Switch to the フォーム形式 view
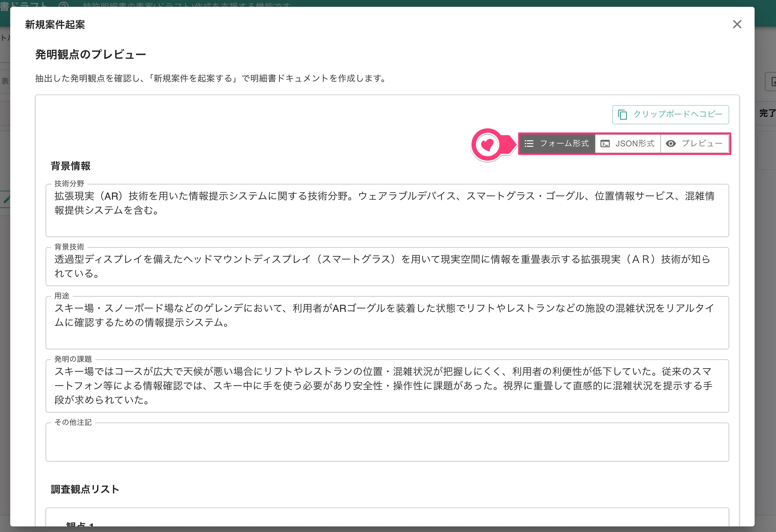The height and width of the screenshot is (532, 776). (557, 144)
